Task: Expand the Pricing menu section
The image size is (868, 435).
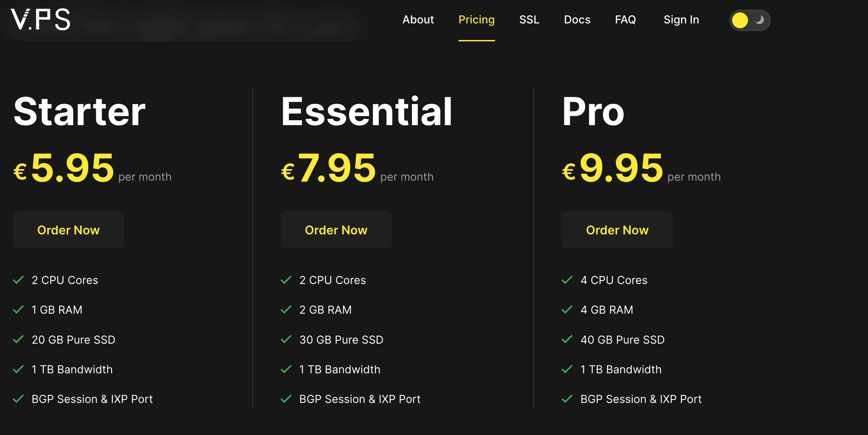Action: click(476, 20)
